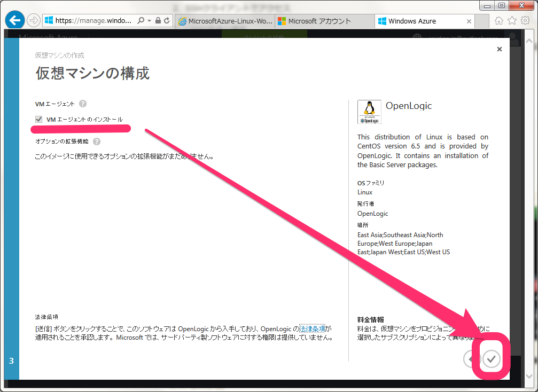538x392 pixels.
Task: Click the checkmark submit button
Action: [492, 359]
